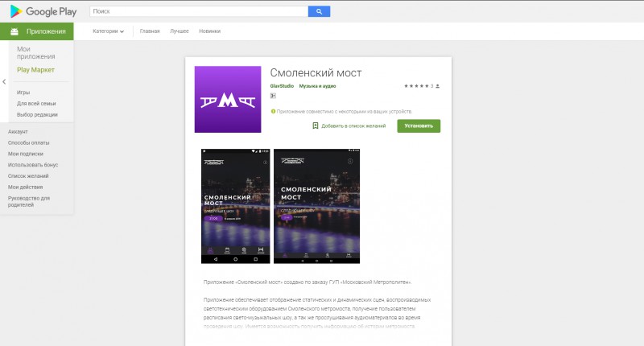Open Мои действия
The image size is (644, 346).
[25, 187]
